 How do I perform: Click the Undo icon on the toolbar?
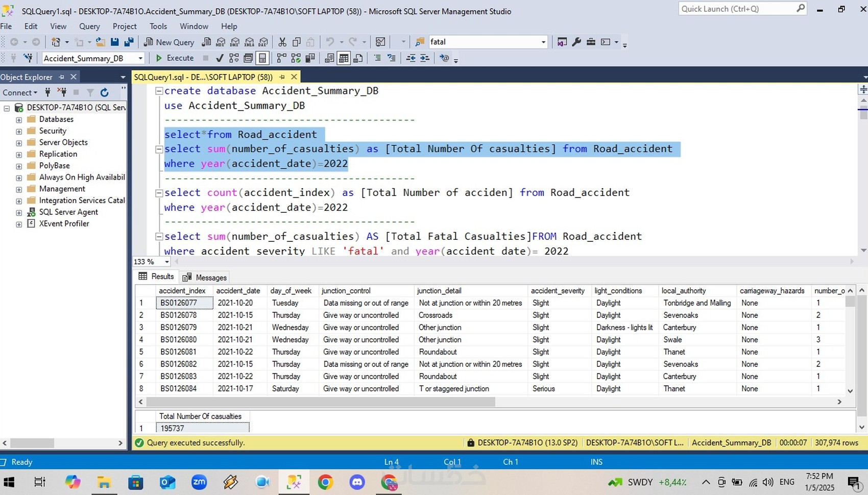point(331,42)
